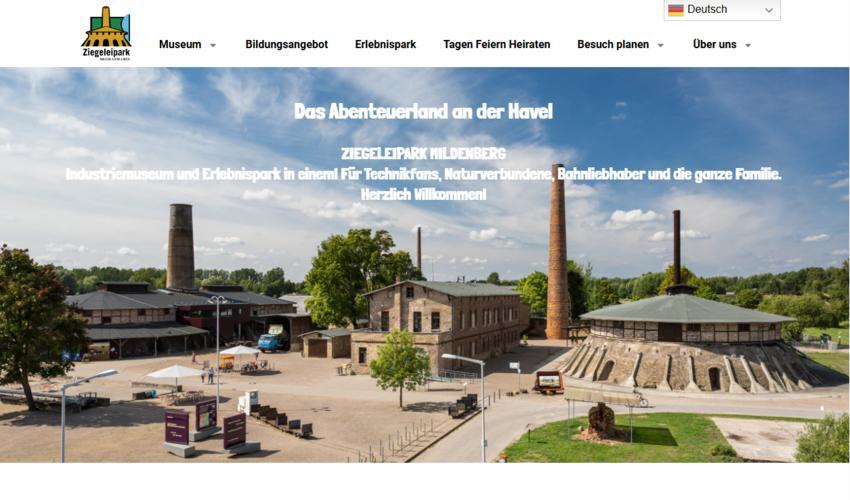This screenshot has width=850, height=500.
Task: Expand the Besuch planen submenu arrow
Action: pyautogui.click(x=660, y=45)
